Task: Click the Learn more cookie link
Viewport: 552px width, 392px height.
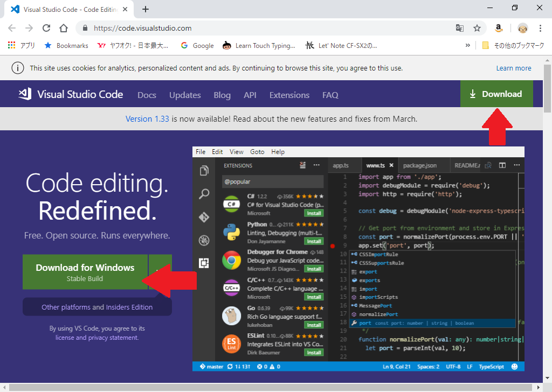Action: pyautogui.click(x=514, y=68)
